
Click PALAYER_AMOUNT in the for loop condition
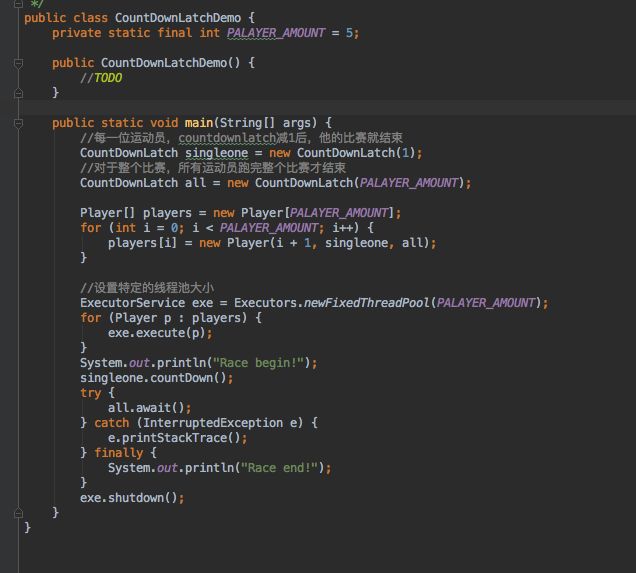coord(269,228)
